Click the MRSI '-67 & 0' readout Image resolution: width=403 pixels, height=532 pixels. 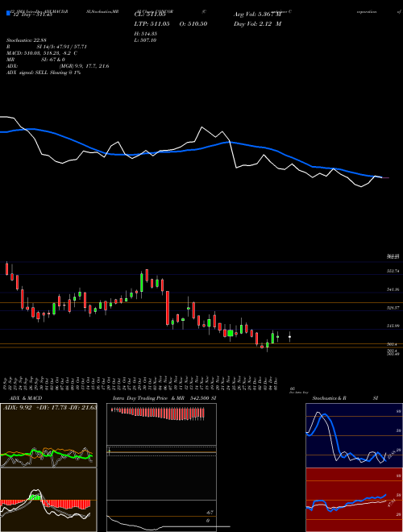[x=38, y=60]
